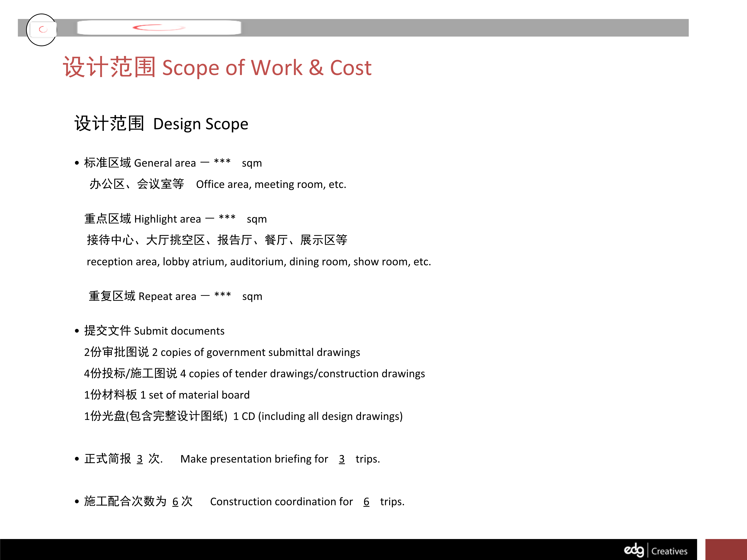The image size is (747, 560).
Task: Click 'Office area, meeting room, etc.'
Action: coord(271,184)
